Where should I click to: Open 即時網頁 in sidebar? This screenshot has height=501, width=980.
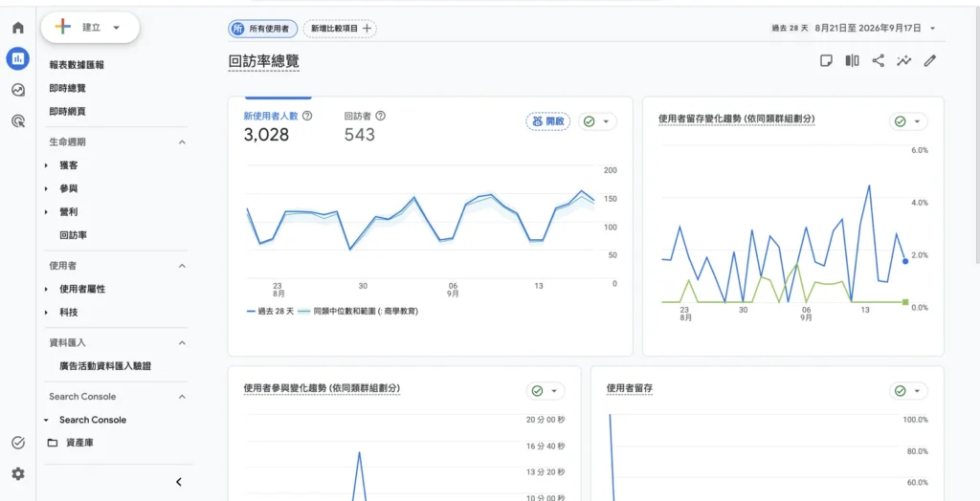(68, 111)
